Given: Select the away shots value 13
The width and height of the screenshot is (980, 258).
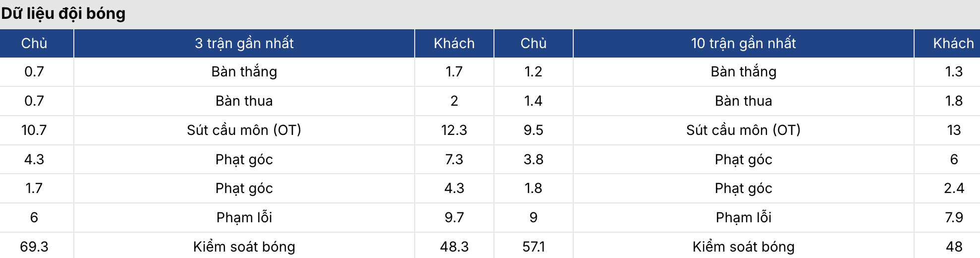Looking at the screenshot, I should 953,130.
